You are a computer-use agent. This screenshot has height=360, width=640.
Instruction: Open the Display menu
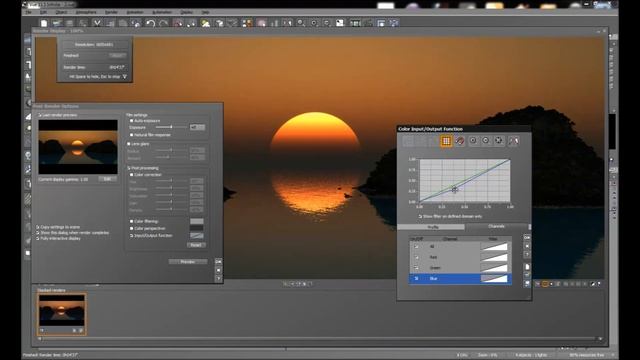click(187, 13)
